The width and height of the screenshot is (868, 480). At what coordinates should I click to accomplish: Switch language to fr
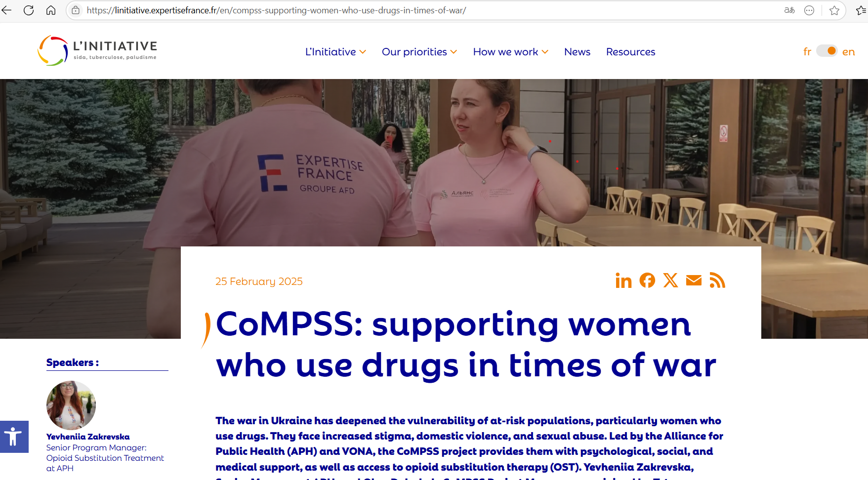point(807,52)
